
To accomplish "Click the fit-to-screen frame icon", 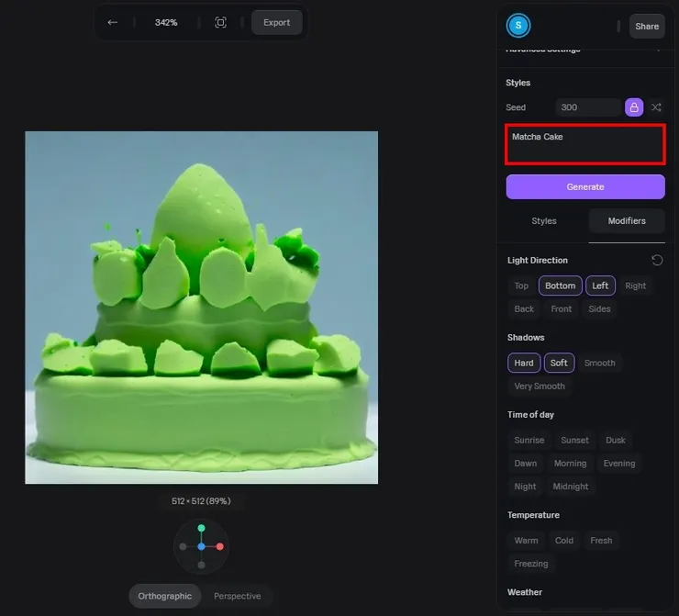I will (x=220, y=22).
